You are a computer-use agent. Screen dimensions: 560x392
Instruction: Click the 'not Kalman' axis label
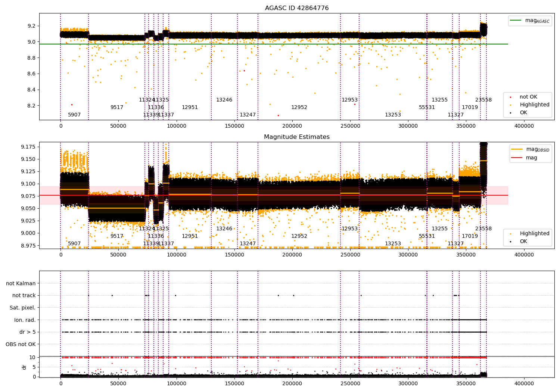[21, 283]
